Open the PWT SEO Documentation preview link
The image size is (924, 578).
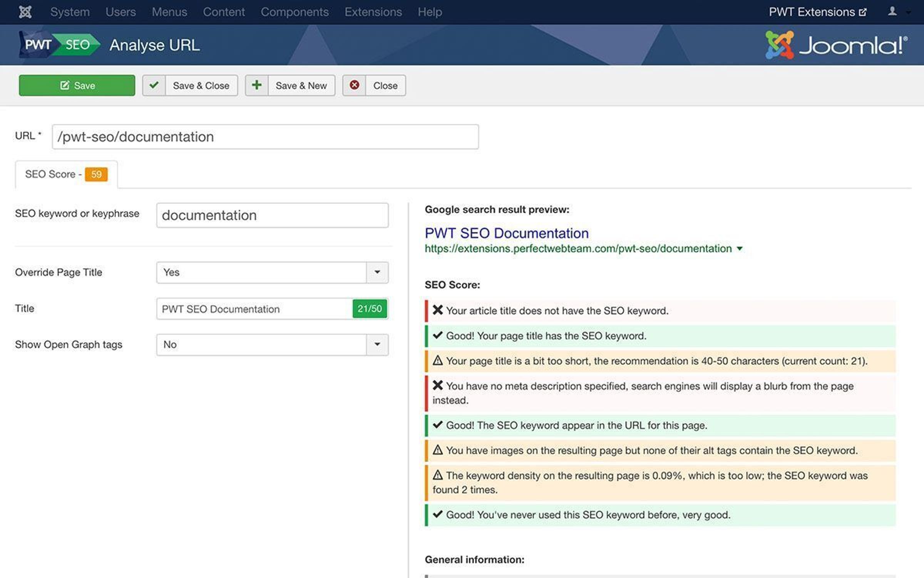point(506,233)
